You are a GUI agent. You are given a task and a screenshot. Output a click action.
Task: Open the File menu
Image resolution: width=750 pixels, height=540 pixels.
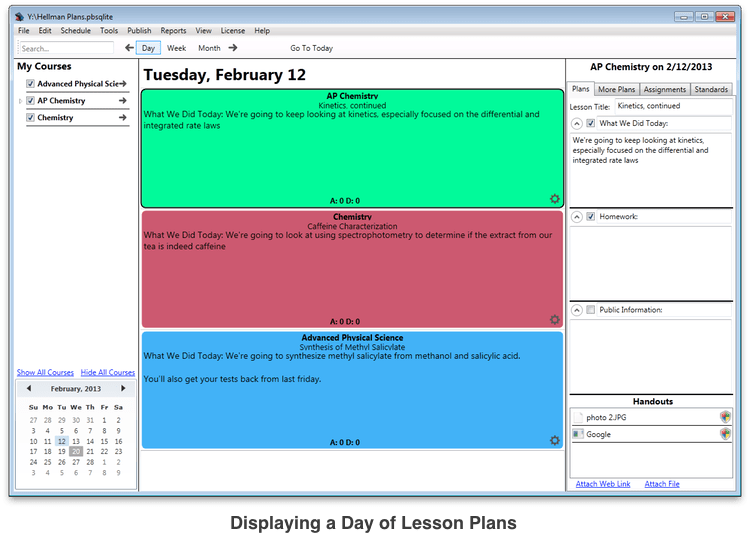pyautogui.click(x=23, y=31)
